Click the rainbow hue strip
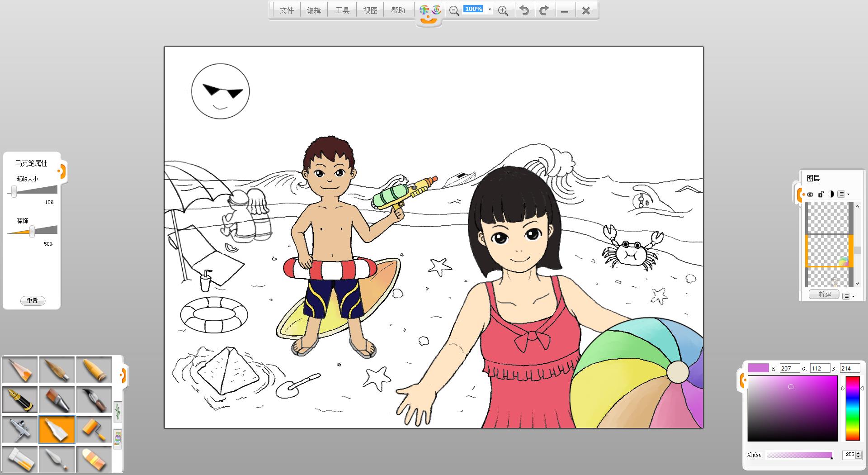 coord(852,408)
